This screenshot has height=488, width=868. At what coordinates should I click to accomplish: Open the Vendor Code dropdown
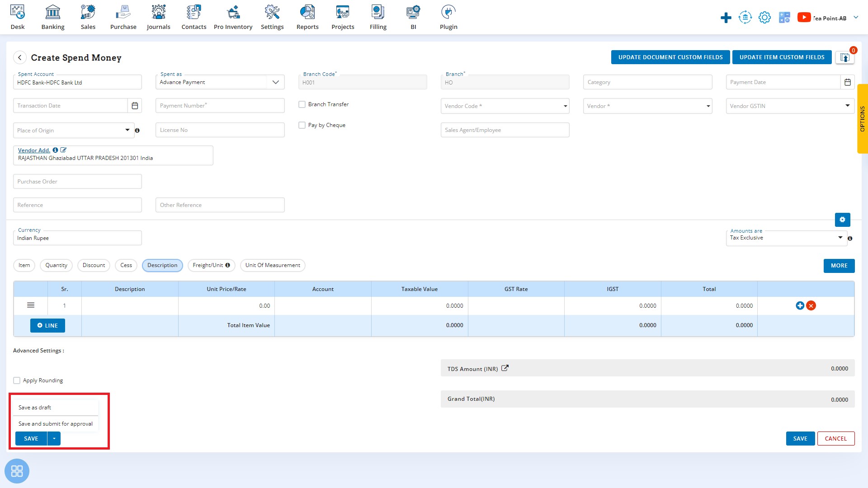(x=565, y=106)
